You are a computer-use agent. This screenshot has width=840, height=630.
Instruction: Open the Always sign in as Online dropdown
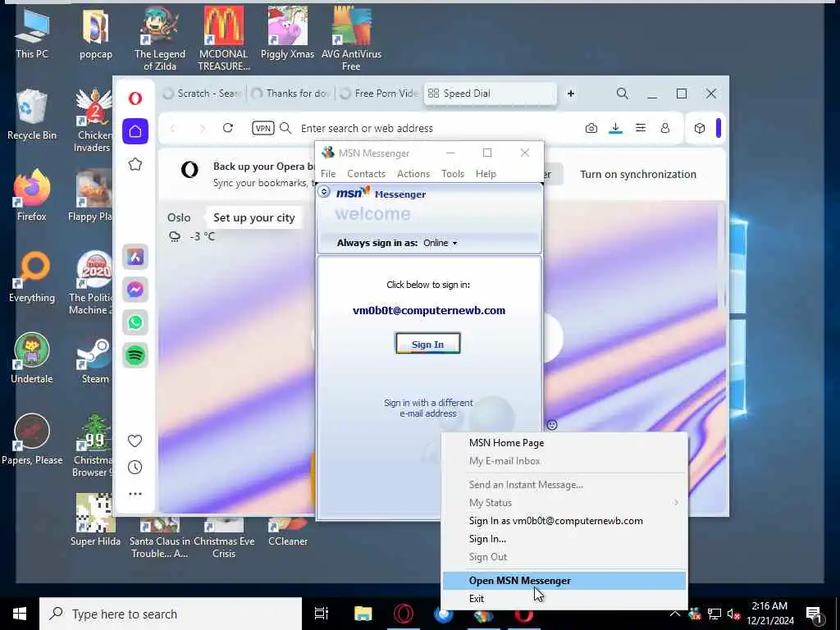(440, 243)
